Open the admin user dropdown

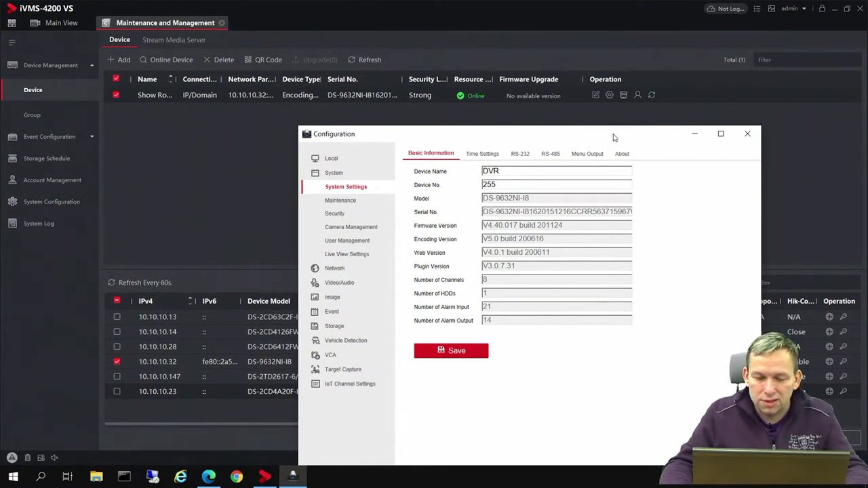point(793,9)
